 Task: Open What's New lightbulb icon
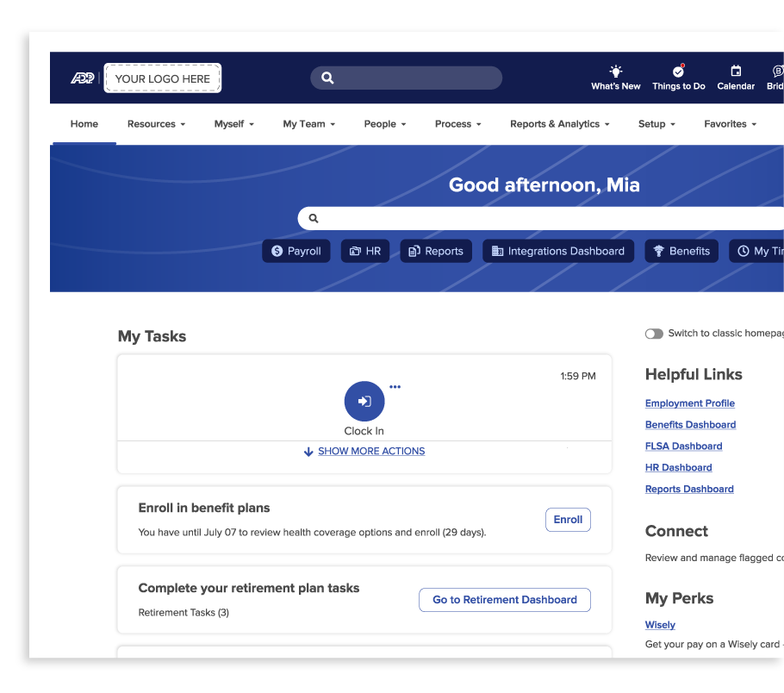(615, 72)
